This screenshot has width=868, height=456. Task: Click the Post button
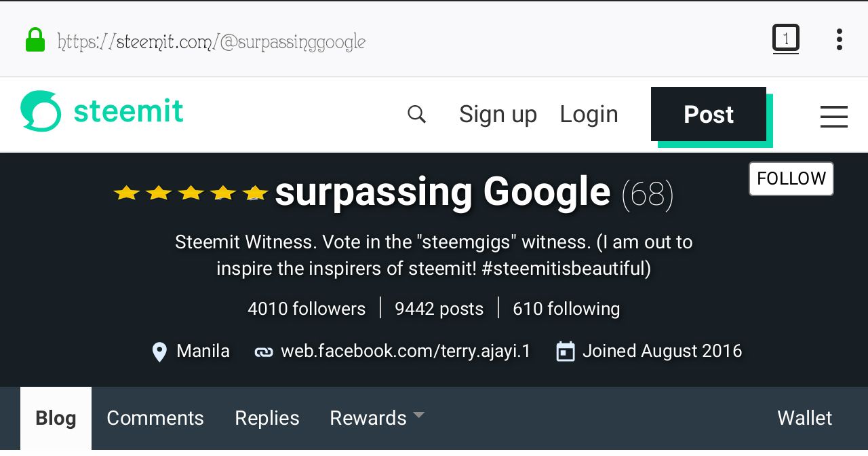[x=709, y=114]
